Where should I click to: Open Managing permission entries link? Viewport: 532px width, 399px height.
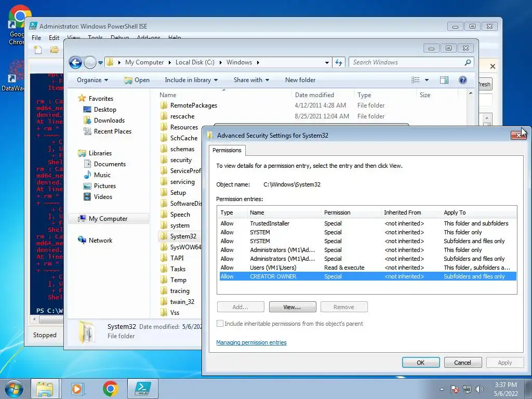(251, 342)
